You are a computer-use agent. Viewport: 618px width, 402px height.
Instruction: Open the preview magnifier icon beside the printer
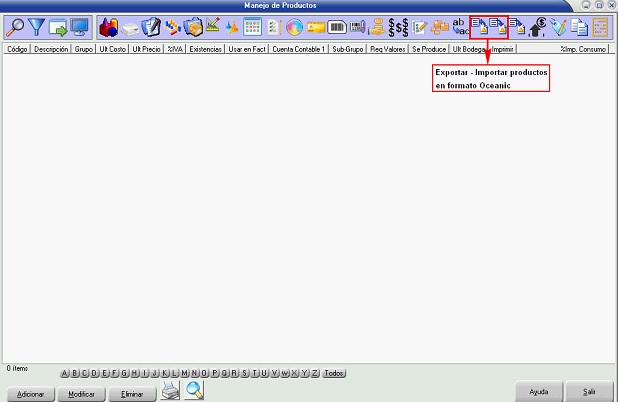(x=194, y=391)
